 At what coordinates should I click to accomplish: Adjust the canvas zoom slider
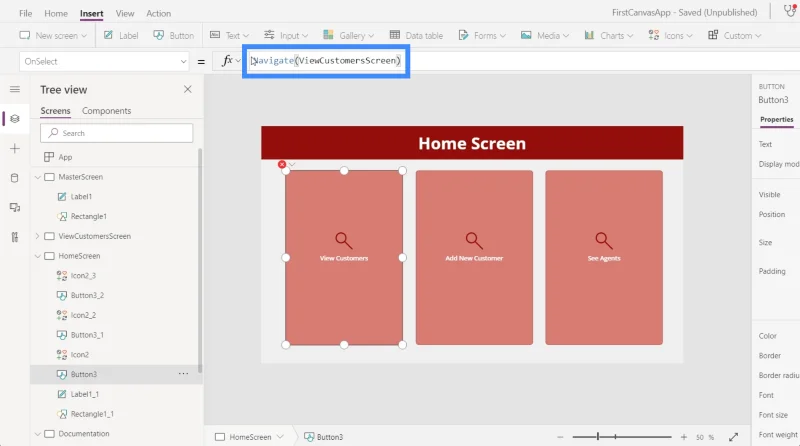tap(621, 437)
